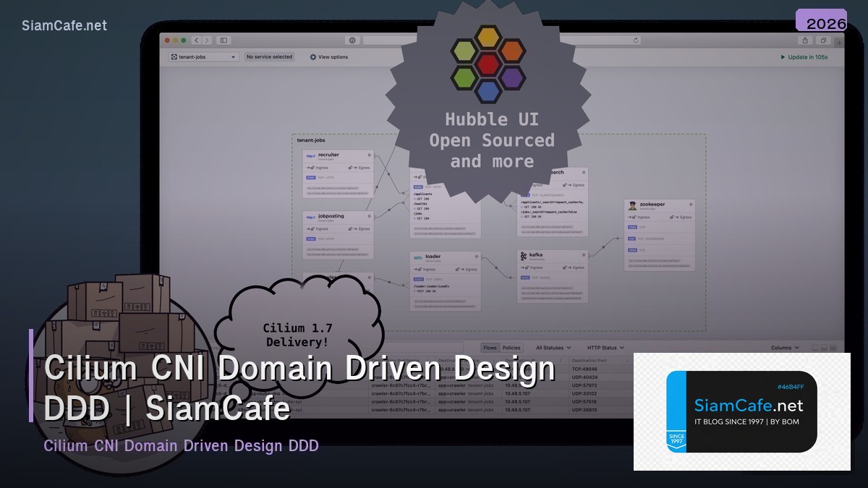Click the browser reload icon
This screenshot has width=868, height=488.
[637, 40]
